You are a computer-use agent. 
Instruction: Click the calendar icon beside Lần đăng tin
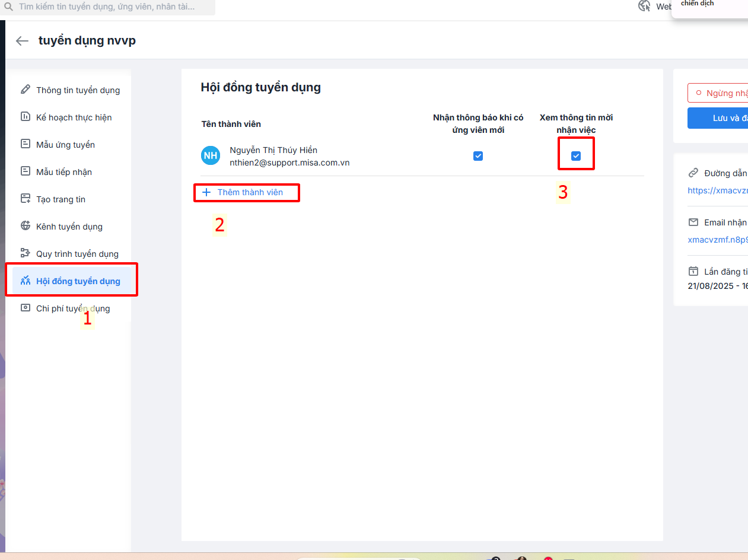[693, 271]
